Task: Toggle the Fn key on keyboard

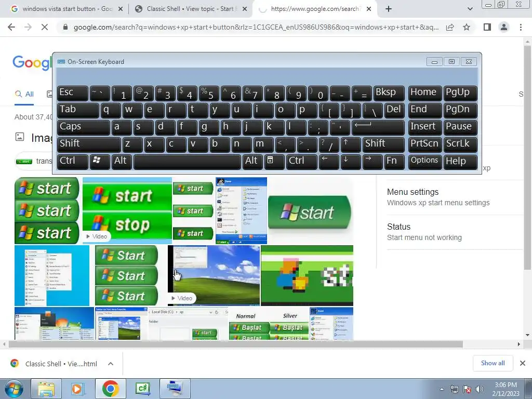Action: pos(394,161)
